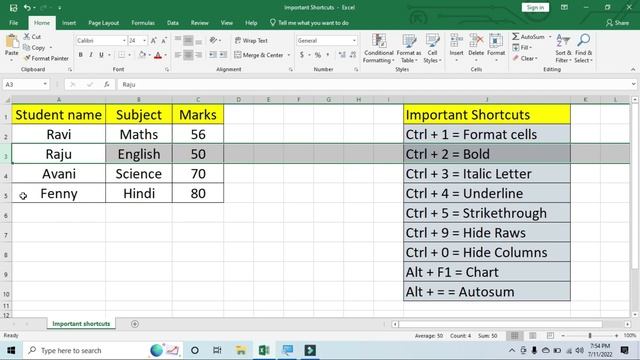Image resolution: width=640 pixels, height=360 pixels.
Task: Expand the Fill options dropdown
Action: pos(530,48)
